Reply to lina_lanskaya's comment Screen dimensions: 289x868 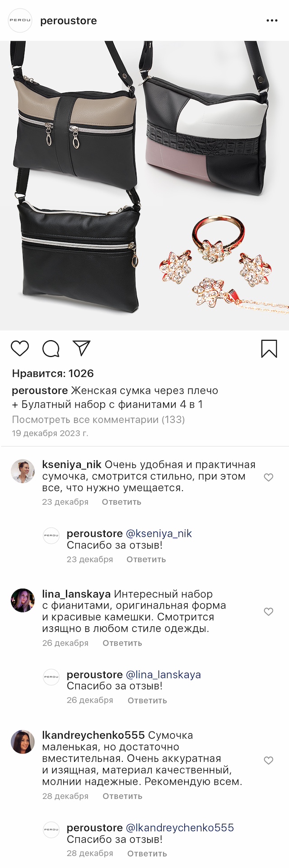coord(122,643)
